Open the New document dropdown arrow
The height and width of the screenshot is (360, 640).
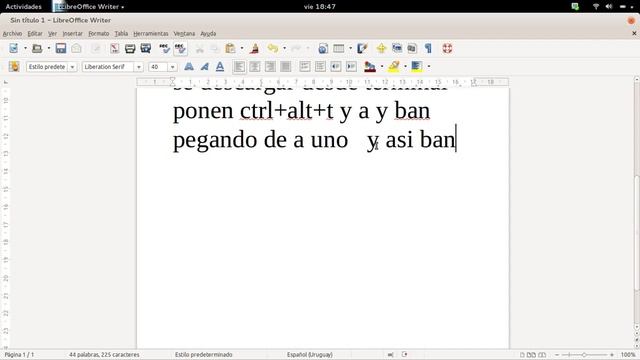click(x=25, y=48)
